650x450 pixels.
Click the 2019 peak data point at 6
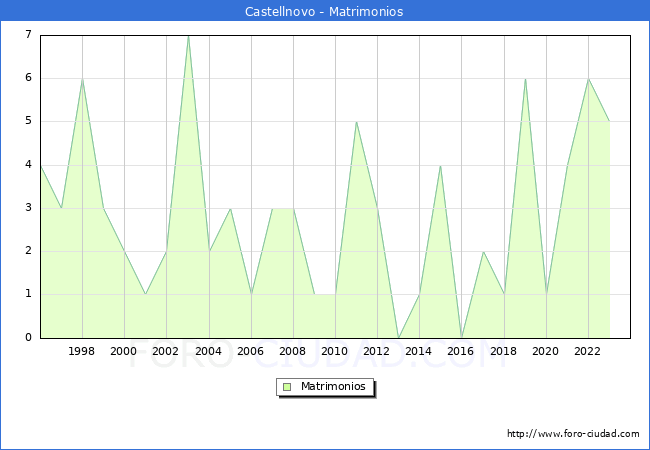pyautogui.click(x=525, y=79)
